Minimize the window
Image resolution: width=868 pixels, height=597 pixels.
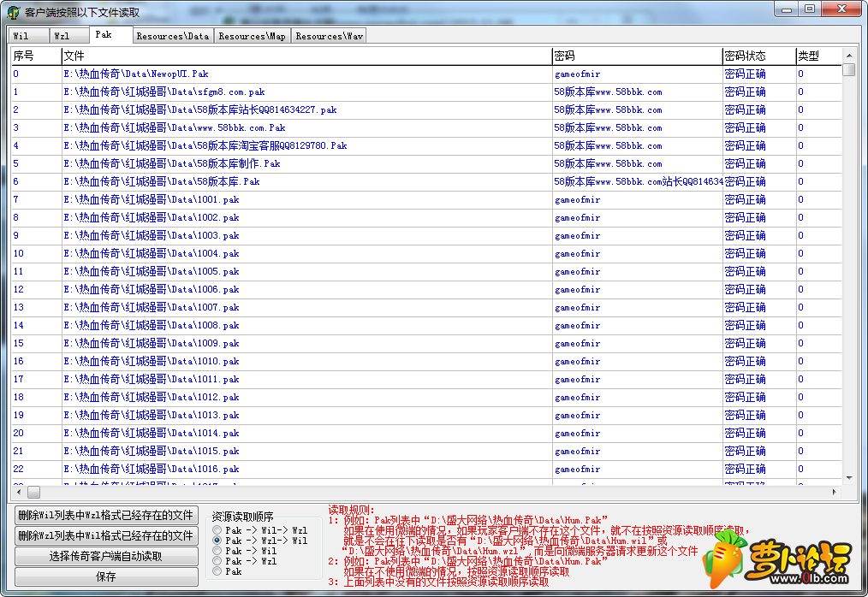[x=786, y=9]
